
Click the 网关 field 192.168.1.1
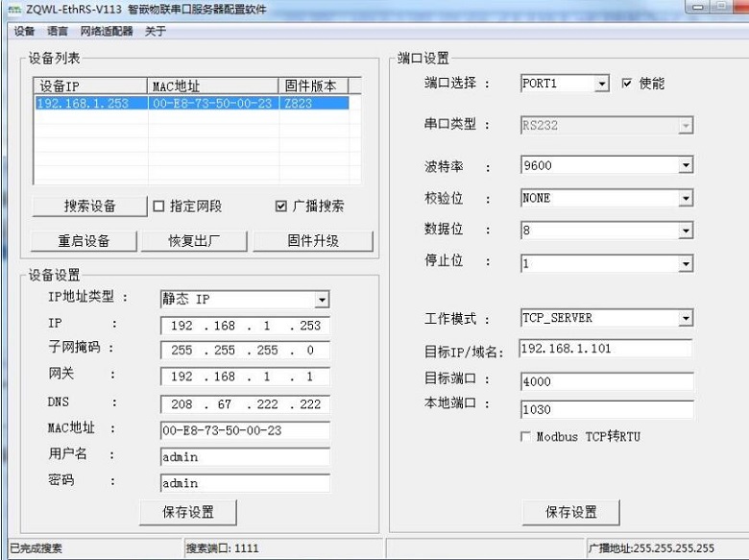pos(245,377)
